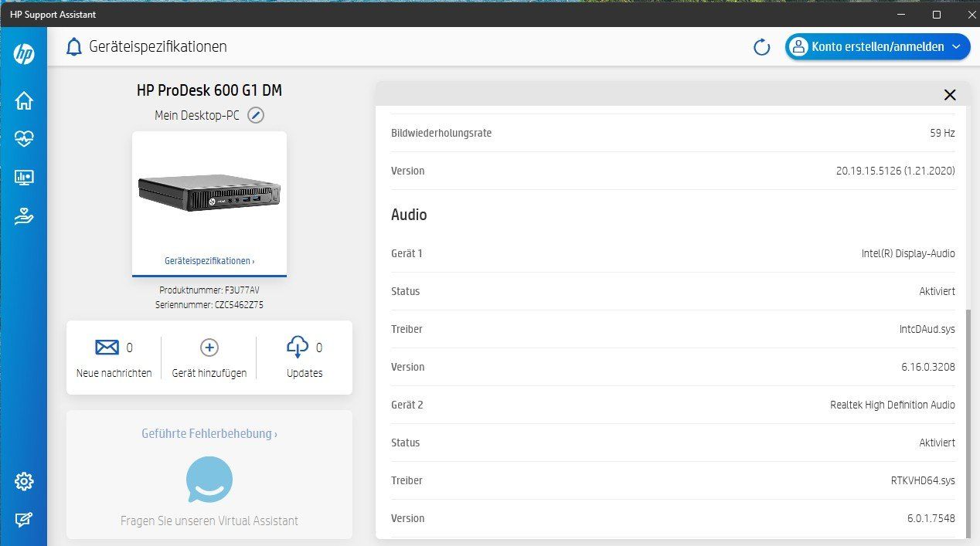Click Fragen Sie unseren Virtual Assistant text
Viewport: 980px width, 546px height.
209,521
